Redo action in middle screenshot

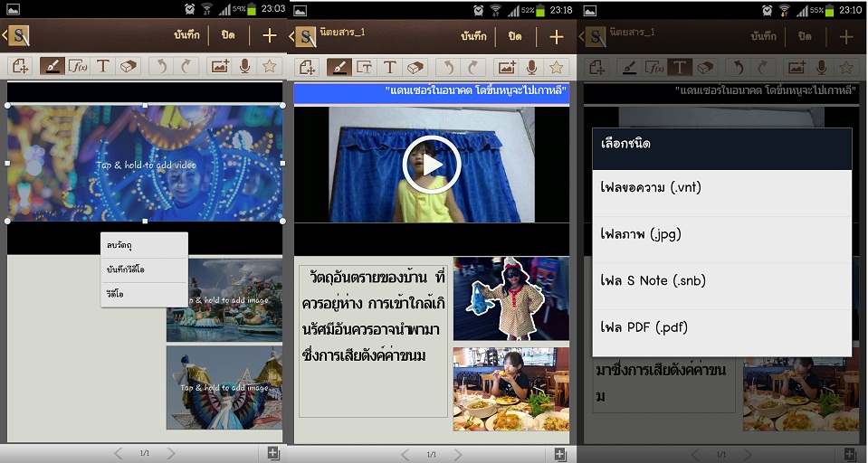473,68
